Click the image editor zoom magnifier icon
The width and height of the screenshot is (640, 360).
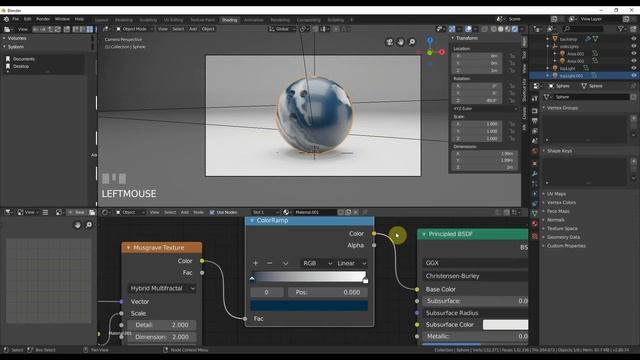coord(89,225)
